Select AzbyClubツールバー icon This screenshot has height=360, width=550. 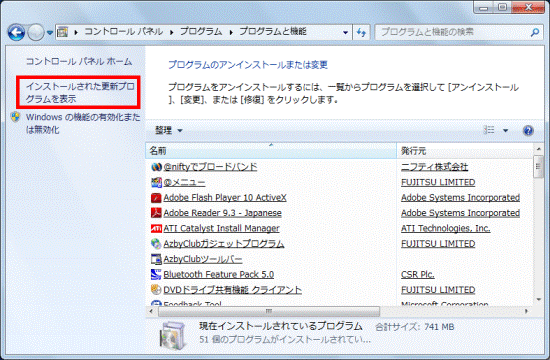click(x=156, y=259)
